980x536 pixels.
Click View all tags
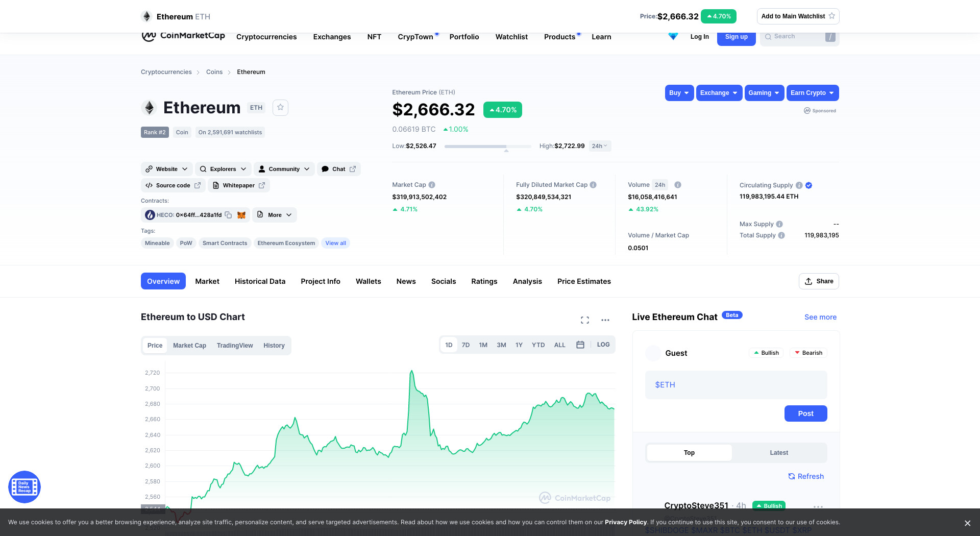[x=336, y=243]
